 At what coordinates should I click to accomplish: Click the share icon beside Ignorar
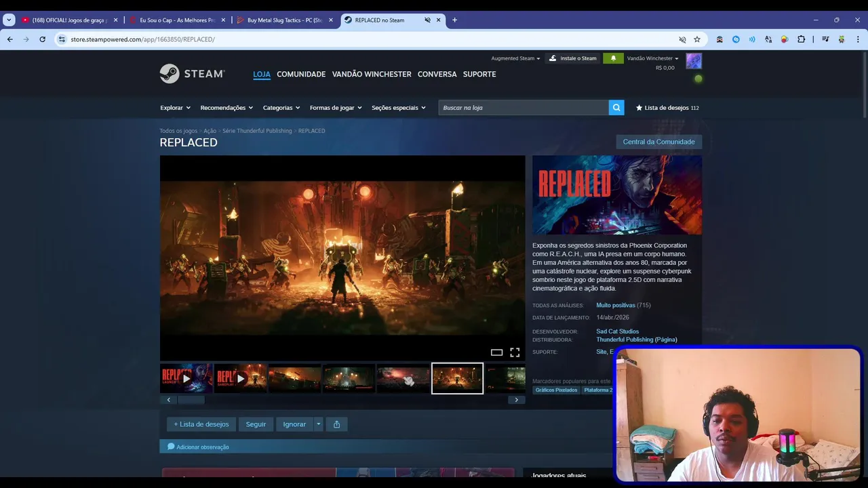[336, 424]
